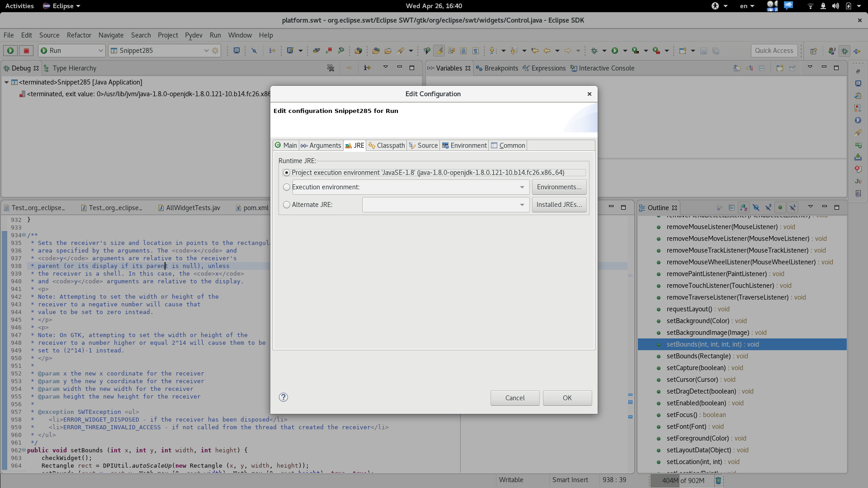
Task: Open the Run launch mode dropdown
Action: click(x=72, y=51)
